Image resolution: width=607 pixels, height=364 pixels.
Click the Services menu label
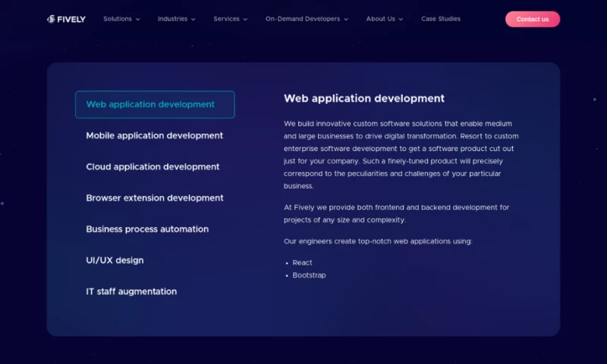[226, 19]
